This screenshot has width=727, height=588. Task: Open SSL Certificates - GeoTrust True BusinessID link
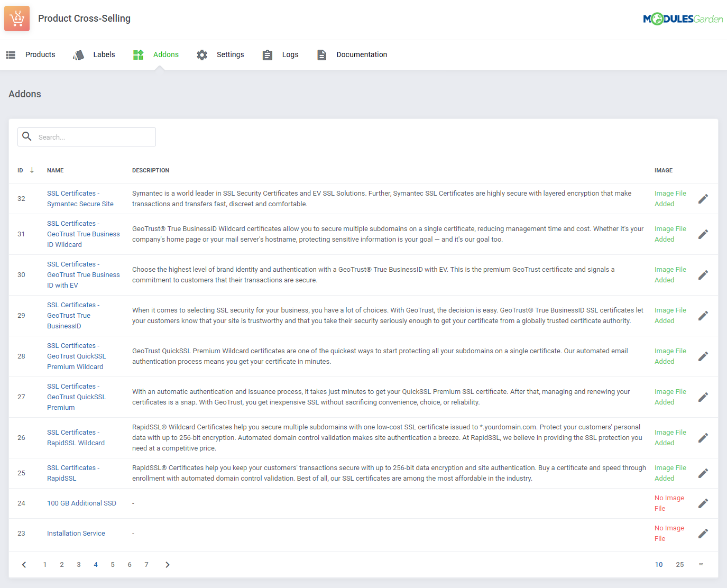pos(73,316)
